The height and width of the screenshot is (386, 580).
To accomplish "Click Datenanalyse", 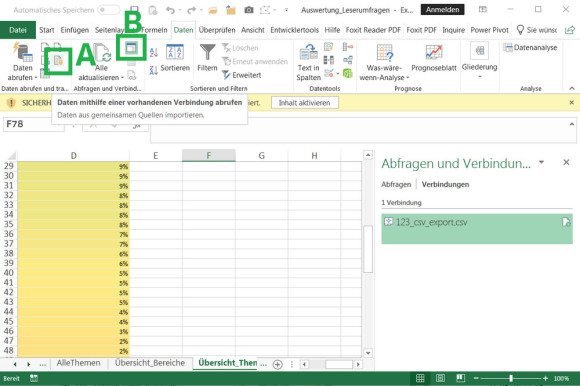I will click(x=530, y=47).
